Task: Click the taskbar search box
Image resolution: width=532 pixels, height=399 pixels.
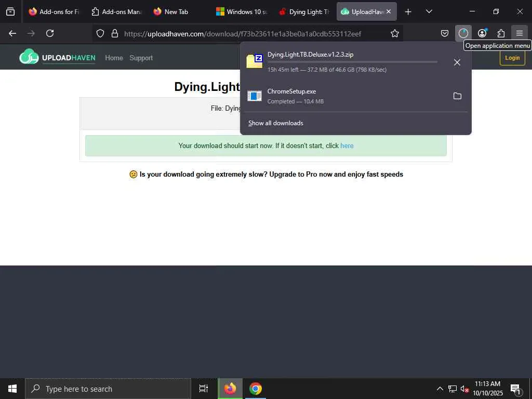Action: [x=108, y=389]
